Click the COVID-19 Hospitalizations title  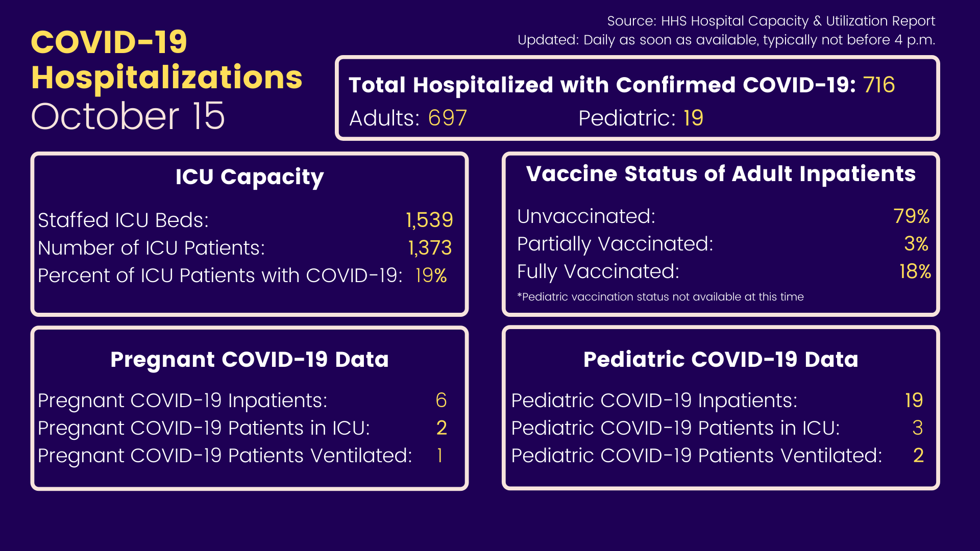[x=166, y=60]
